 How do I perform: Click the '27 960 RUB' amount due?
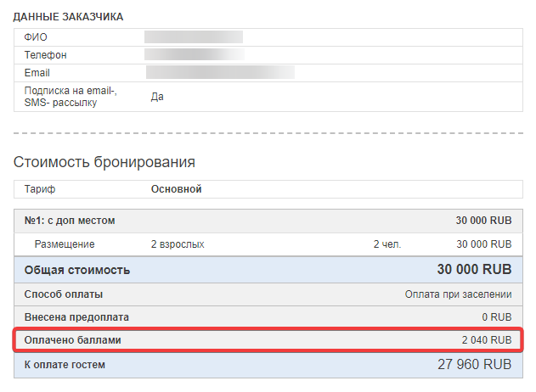point(475,364)
